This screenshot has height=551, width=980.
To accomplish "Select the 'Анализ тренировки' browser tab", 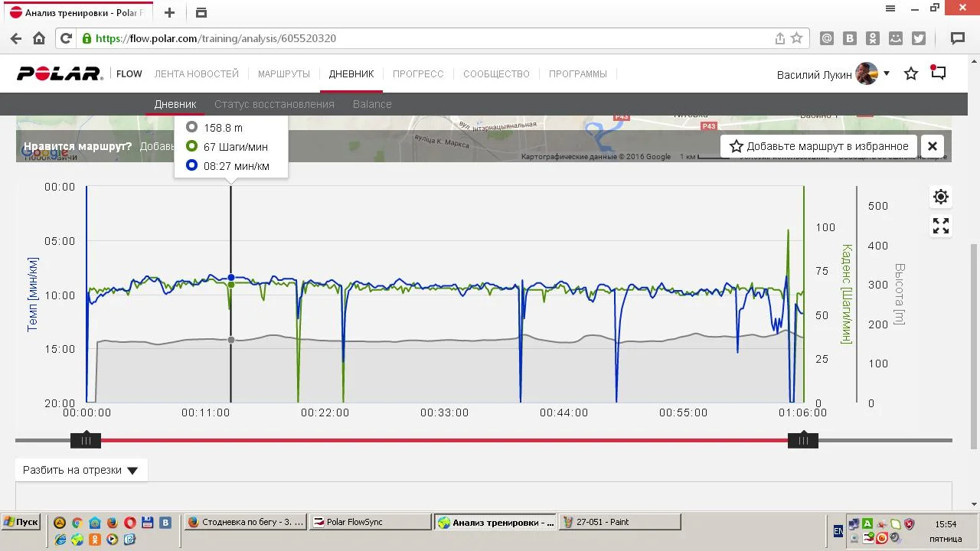I will 77,13.
